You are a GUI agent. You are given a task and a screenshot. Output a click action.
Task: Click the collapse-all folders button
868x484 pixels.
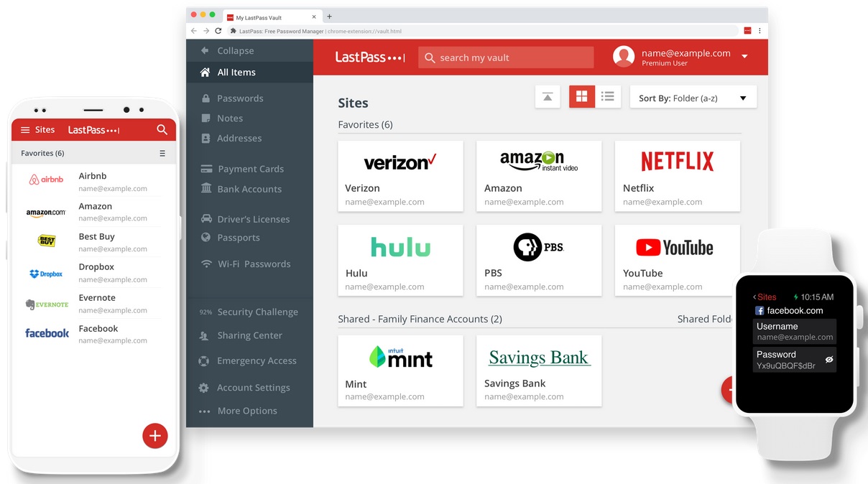[548, 97]
